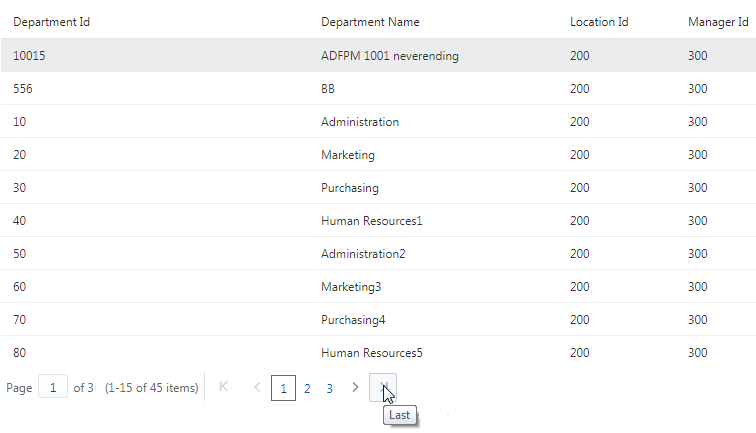Click Department Id 30 cell

[x=19, y=188]
